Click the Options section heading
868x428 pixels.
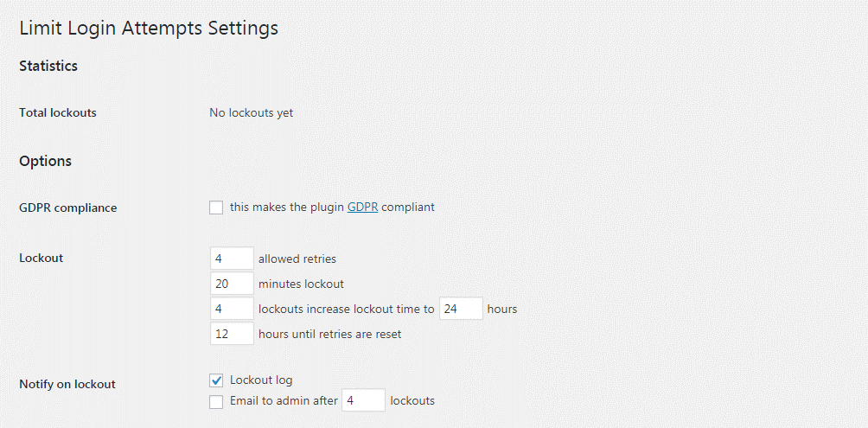[x=46, y=161]
